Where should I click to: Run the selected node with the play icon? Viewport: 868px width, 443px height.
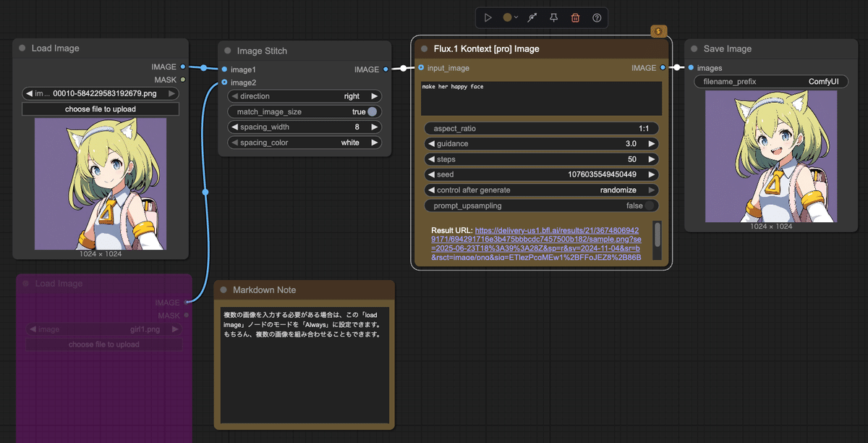click(488, 17)
